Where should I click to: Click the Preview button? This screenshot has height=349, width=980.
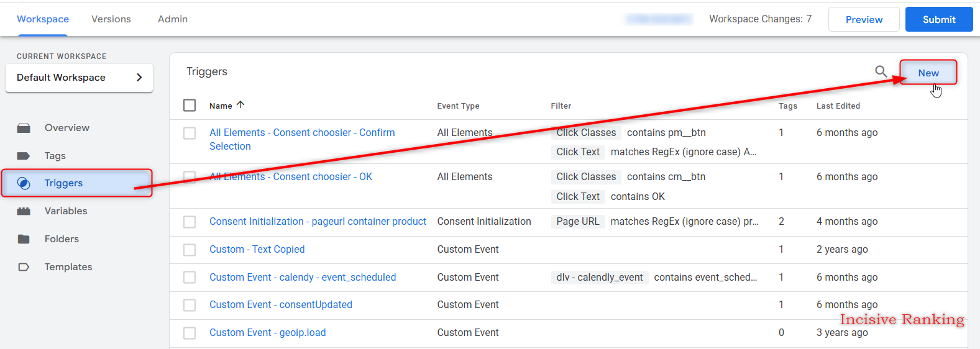[x=864, y=19]
